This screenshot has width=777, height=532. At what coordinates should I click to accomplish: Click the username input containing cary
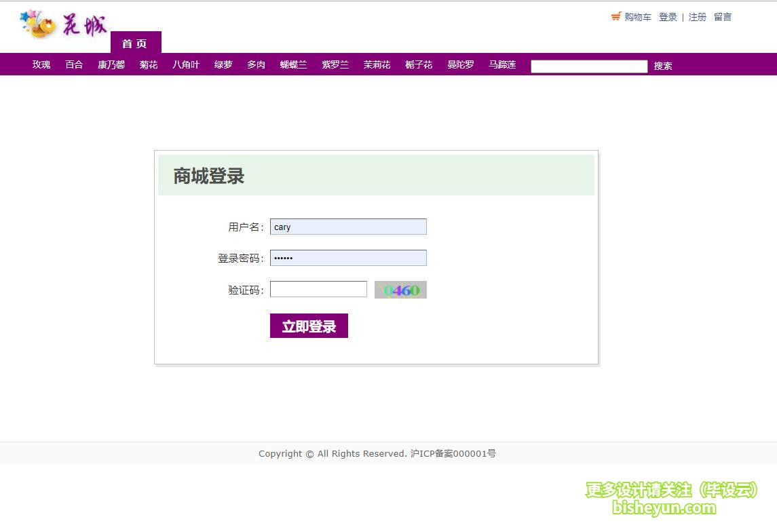pos(347,226)
